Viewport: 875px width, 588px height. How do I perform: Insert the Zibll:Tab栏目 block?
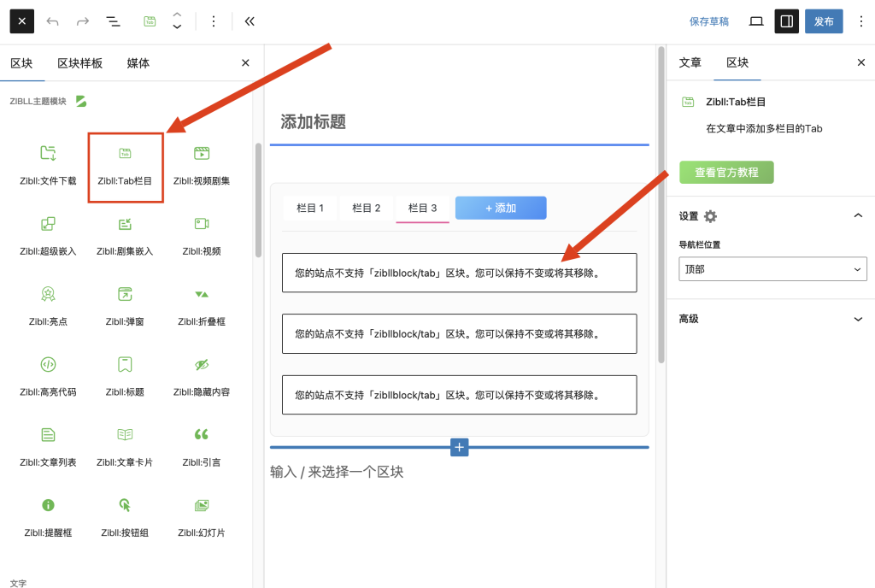(x=125, y=167)
